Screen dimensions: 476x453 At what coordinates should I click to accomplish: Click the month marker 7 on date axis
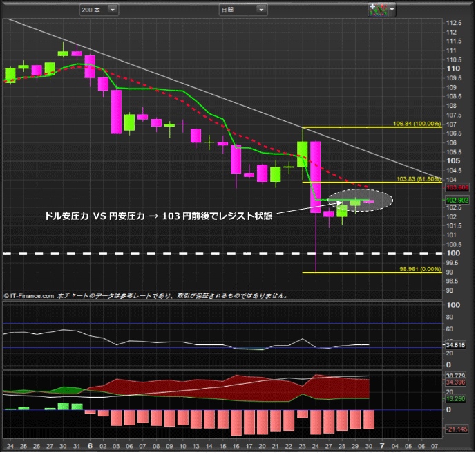[x=382, y=446]
